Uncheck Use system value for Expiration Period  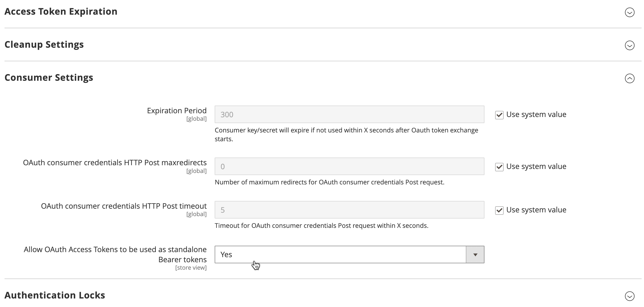tap(499, 115)
